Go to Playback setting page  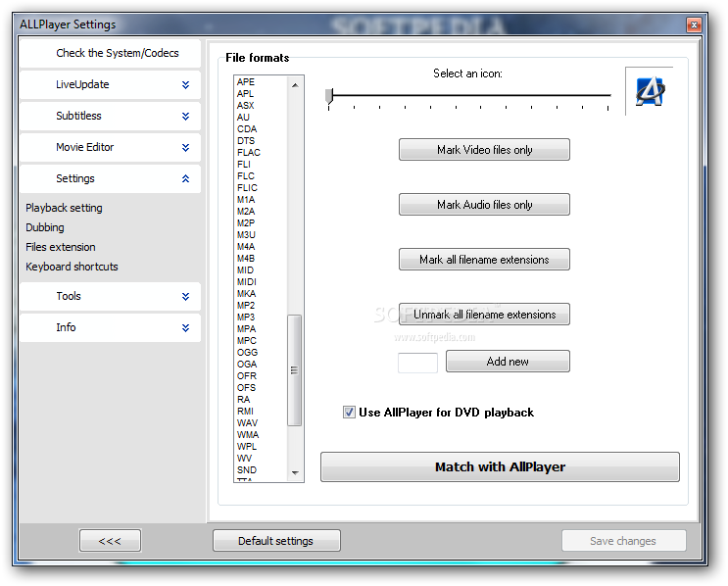(x=64, y=208)
